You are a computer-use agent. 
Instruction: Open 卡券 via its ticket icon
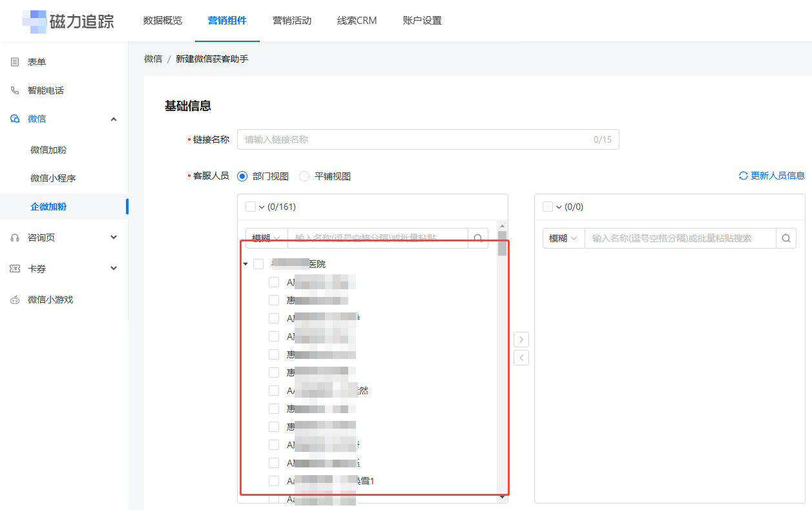pos(14,268)
